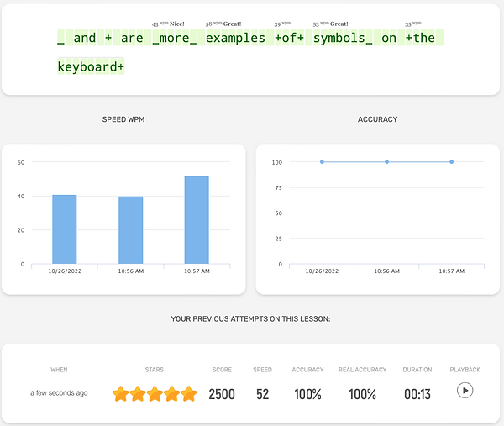Click the ACCURACY chart heading
The image size is (504, 426).
[377, 120]
